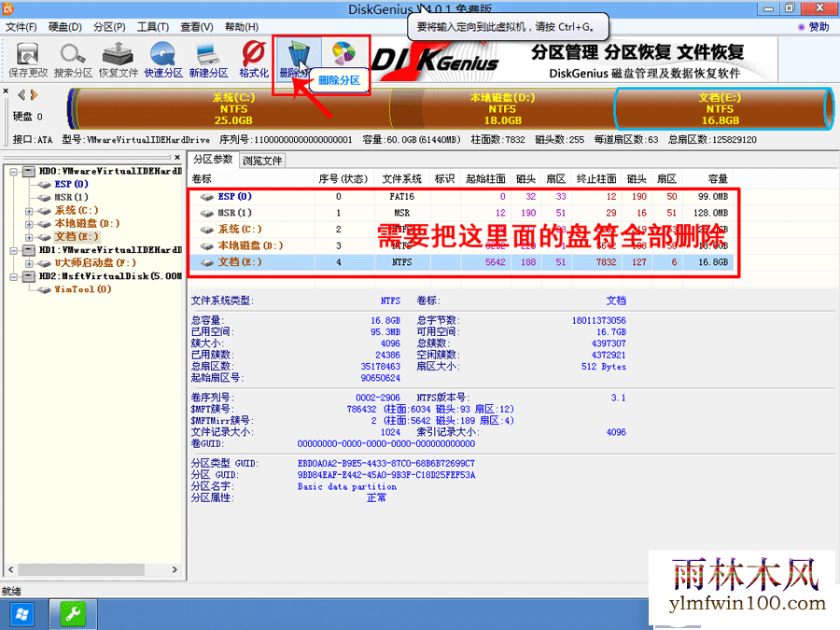This screenshot has height=630, width=840.
Task: Click the partition type GUID value EBD0A0A2-B9E5-4433-87C0-68B6B72699C7
Action: point(385,463)
